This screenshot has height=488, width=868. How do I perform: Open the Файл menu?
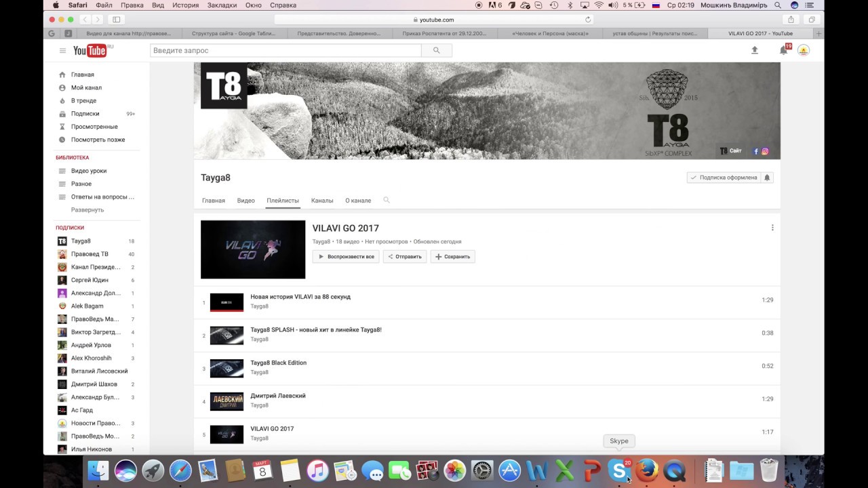click(104, 5)
